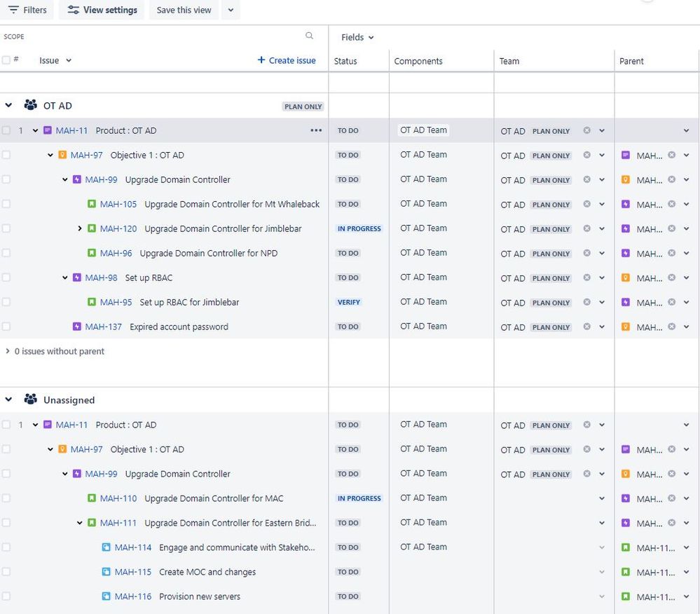
Task: Clear parent for MAH-110 row
Action: click(x=671, y=498)
